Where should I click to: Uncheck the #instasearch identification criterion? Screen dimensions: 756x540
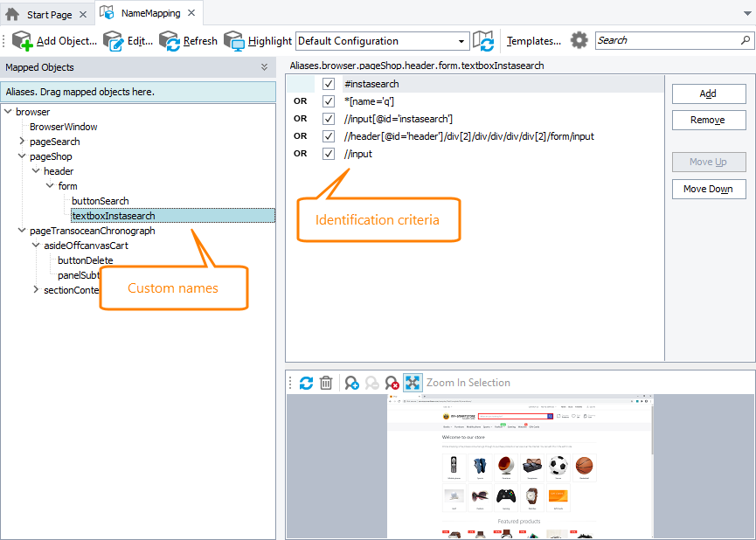[328, 84]
